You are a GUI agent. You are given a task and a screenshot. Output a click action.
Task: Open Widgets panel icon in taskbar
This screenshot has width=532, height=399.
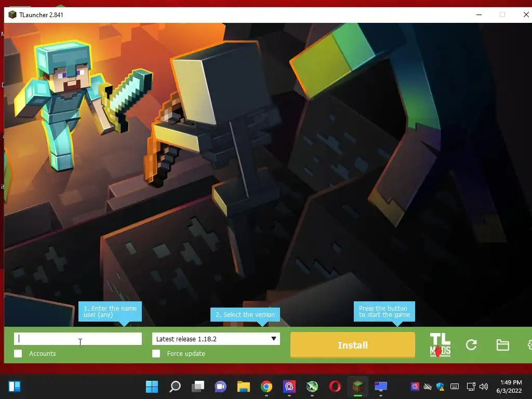tap(15, 387)
